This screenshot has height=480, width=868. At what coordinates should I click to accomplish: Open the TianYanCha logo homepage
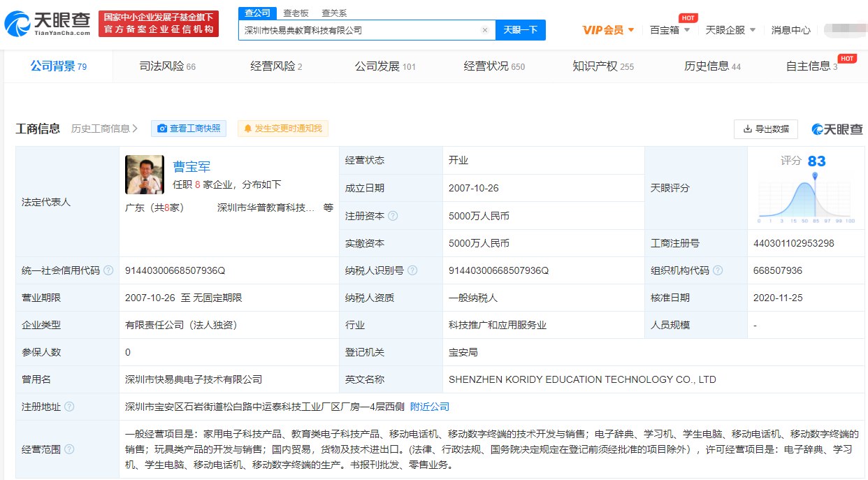pos(48,24)
